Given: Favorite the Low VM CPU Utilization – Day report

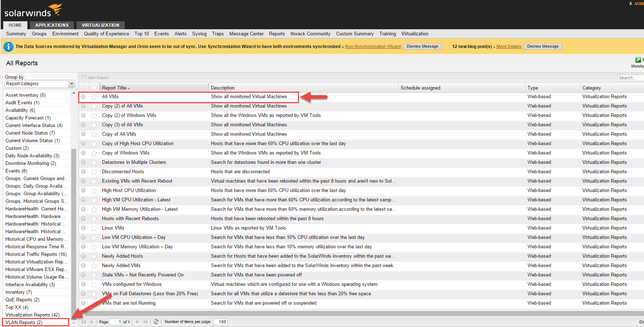Looking at the screenshot, I should [x=94, y=237].
